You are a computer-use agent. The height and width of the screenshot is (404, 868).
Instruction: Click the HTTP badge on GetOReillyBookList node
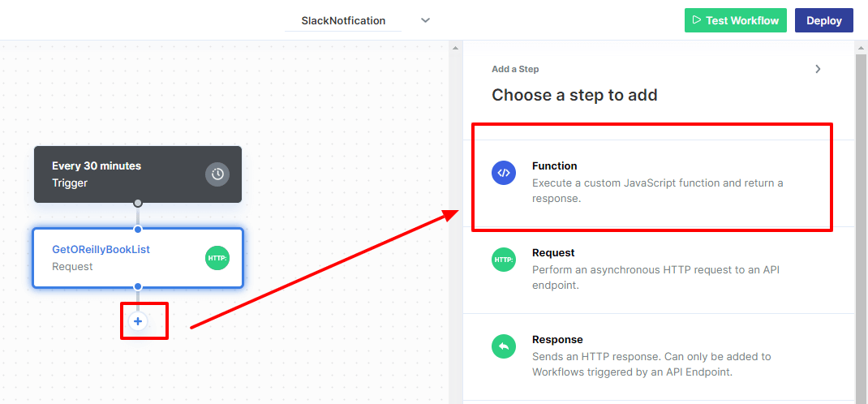click(217, 258)
